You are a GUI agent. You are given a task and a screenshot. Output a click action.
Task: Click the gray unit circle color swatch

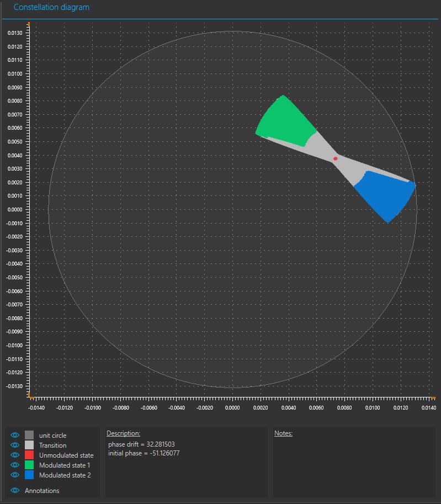29,435
